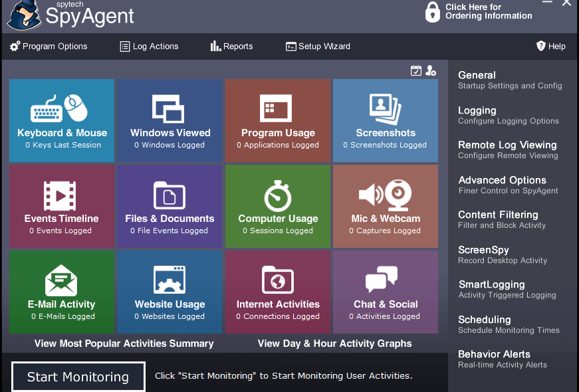Open General startup settings
This screenshot has width=579, height=392.
coord(510,80)
